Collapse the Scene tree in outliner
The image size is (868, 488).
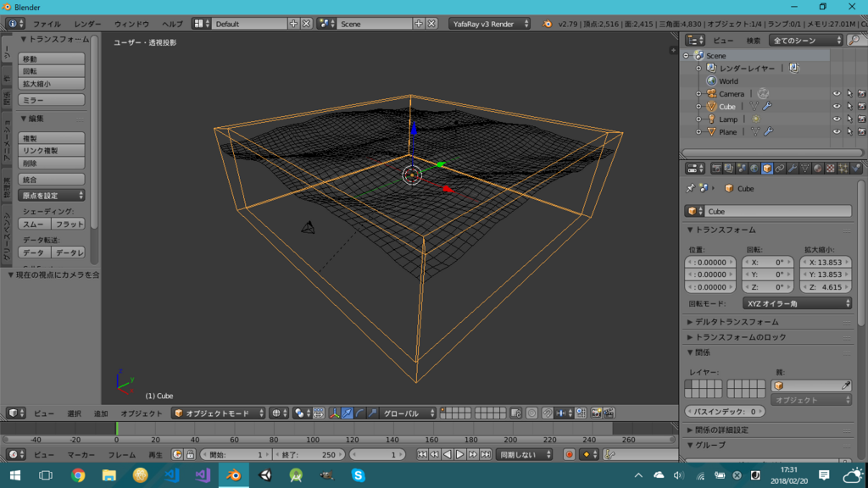click(687, 56)
